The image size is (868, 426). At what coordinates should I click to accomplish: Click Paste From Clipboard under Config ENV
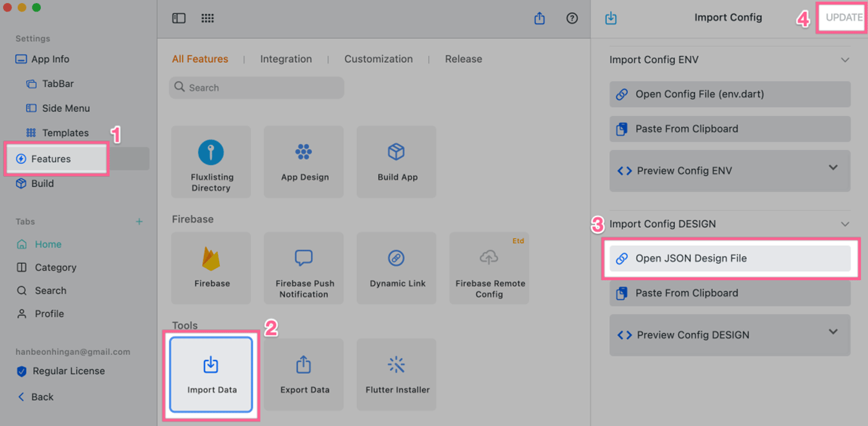pos(730,129)
